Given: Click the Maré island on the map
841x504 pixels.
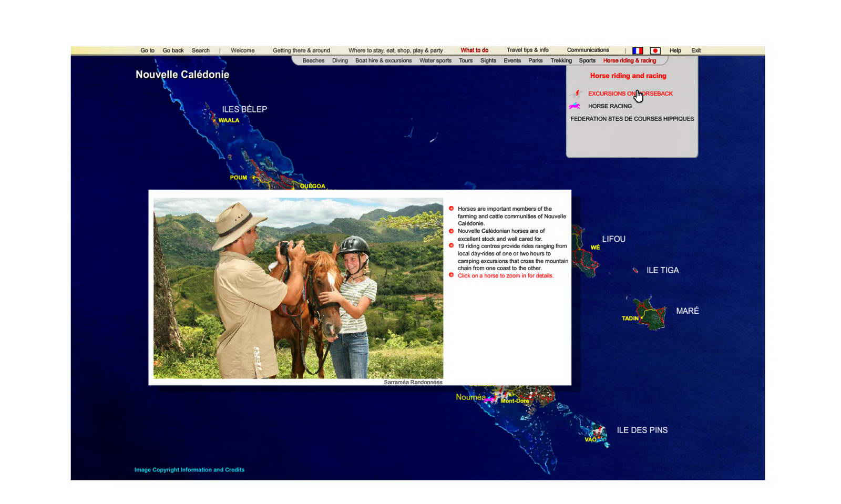Looking at the screenshot, I should (x=651, y=314).
